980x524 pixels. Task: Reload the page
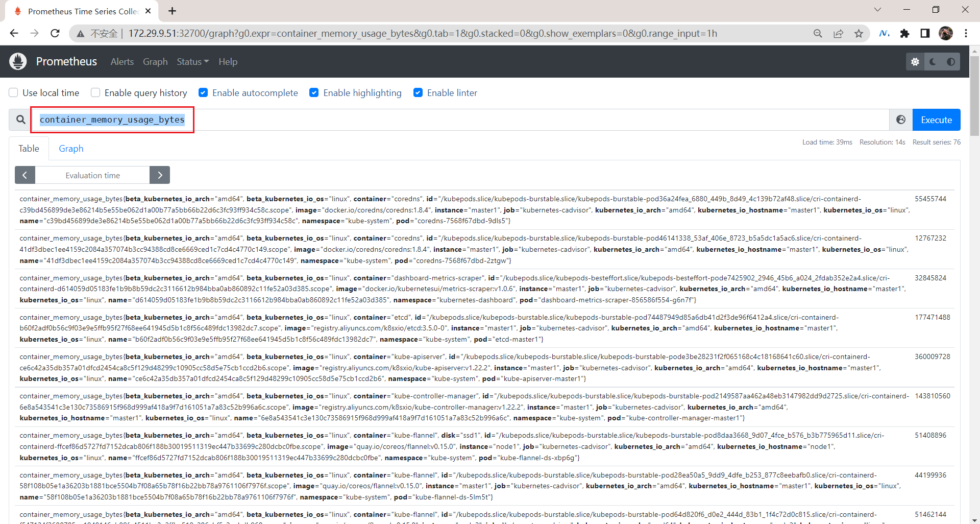[55, 33]
